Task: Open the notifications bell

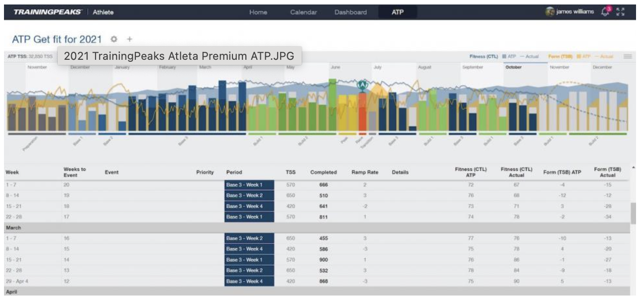Action: tap(605, 12)
